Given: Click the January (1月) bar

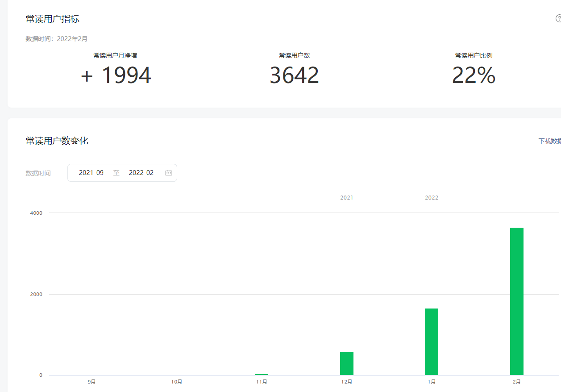Looking at the screenshot, I should 432,342.
